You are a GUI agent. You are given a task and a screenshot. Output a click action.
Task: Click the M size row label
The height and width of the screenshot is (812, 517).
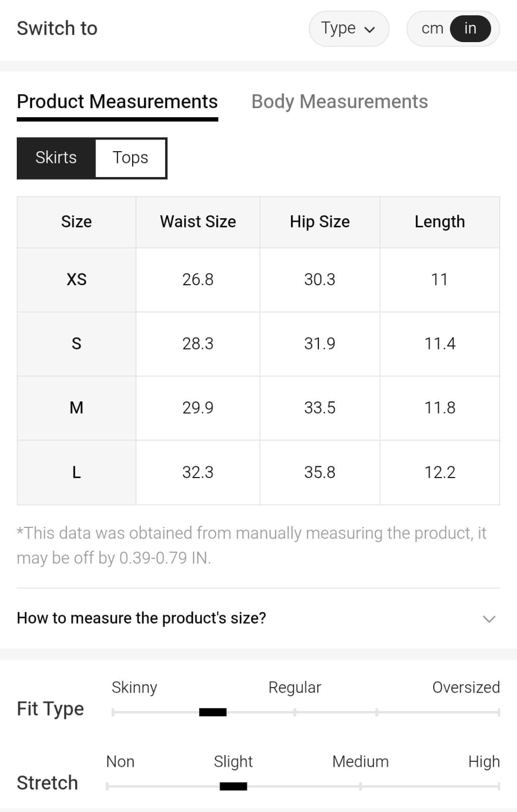(77, 408)
